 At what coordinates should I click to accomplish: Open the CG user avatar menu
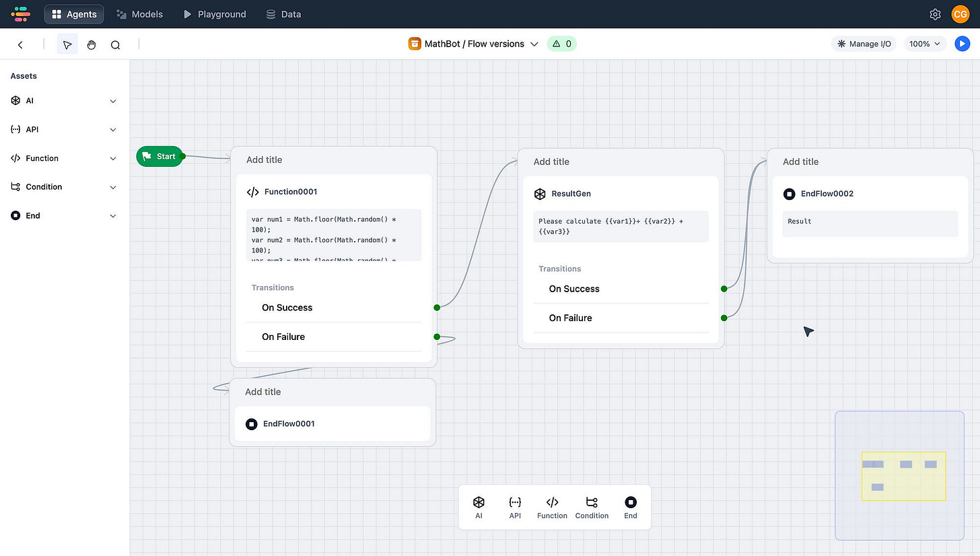coord(960,14)
